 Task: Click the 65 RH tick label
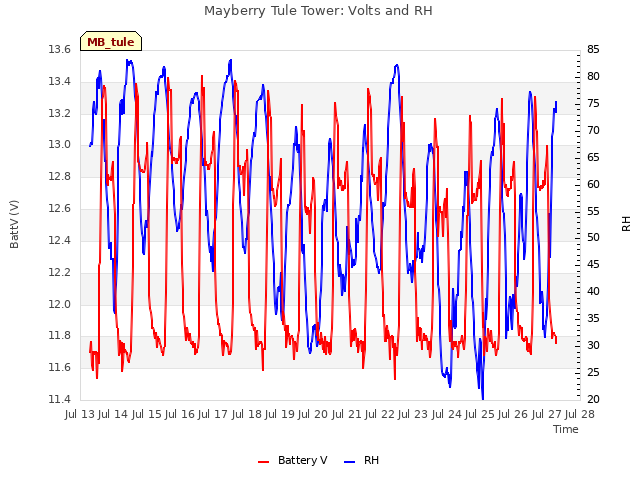pos(593,157)
